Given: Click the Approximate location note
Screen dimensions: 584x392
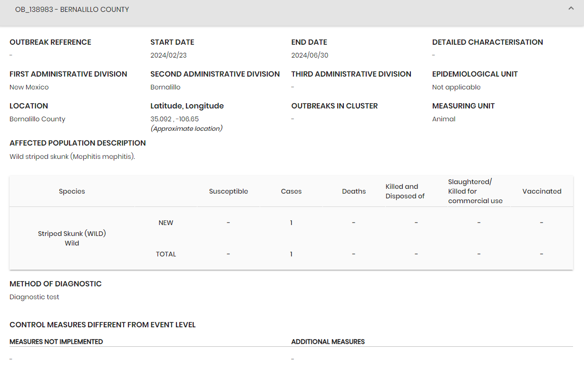Looking at the screenshot, I should point(186,128).
